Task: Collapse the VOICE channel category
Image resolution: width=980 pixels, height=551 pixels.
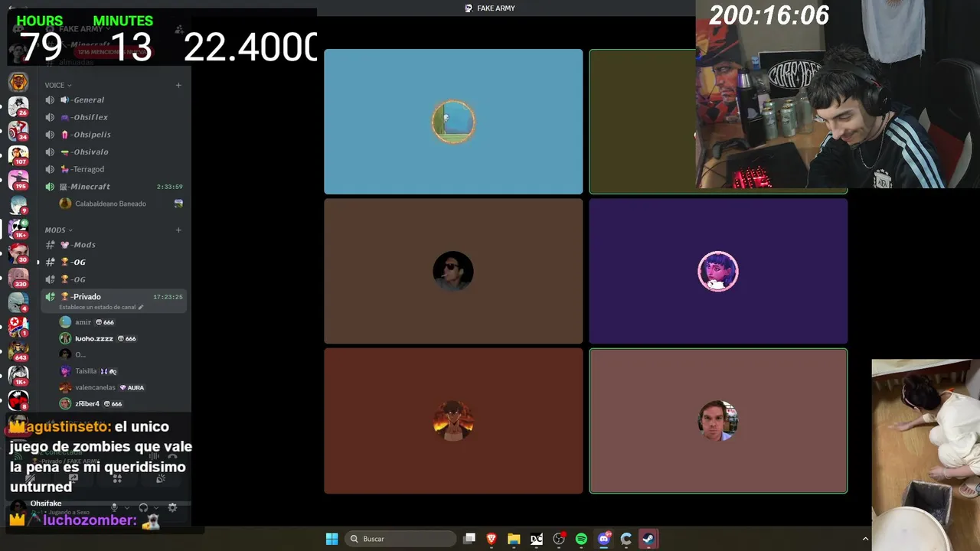Action: [x=58, y=85]
